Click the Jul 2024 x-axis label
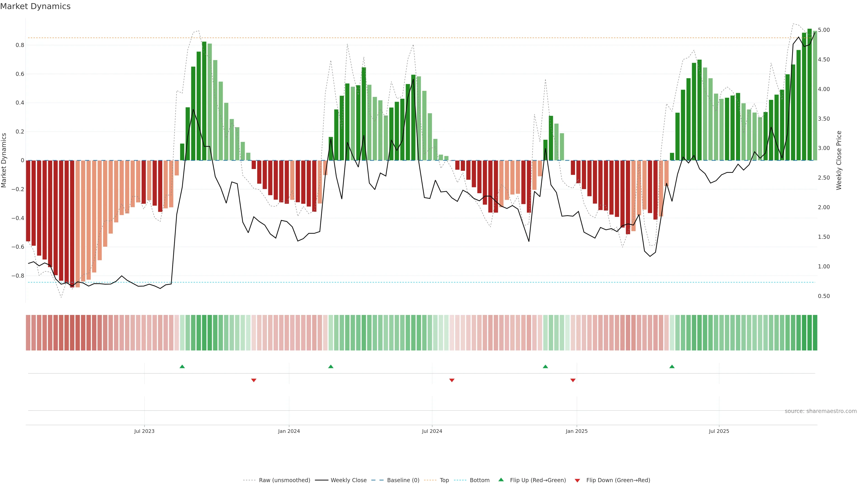 tap(432, 431)
